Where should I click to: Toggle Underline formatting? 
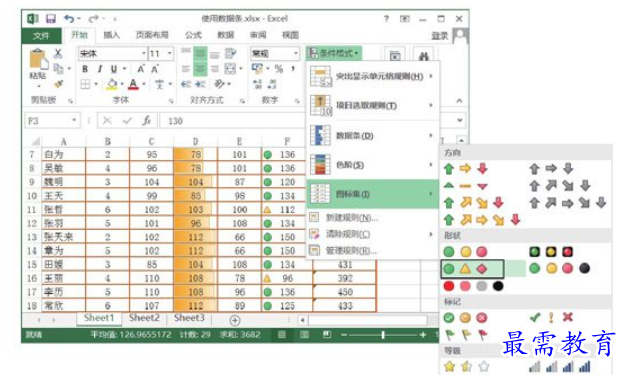114,69
